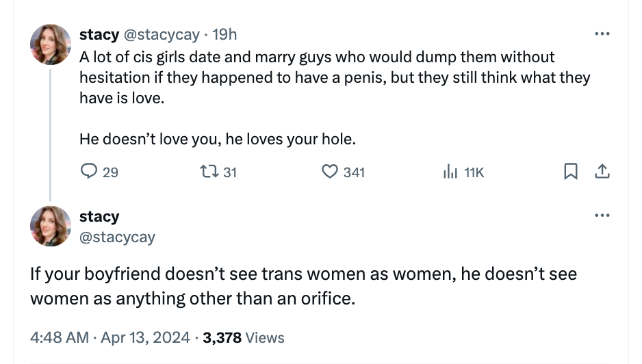Open more options on the second tweet
The width and height of the screenshot is (642, 364).
pyautogui.click(x=602, y=216)
